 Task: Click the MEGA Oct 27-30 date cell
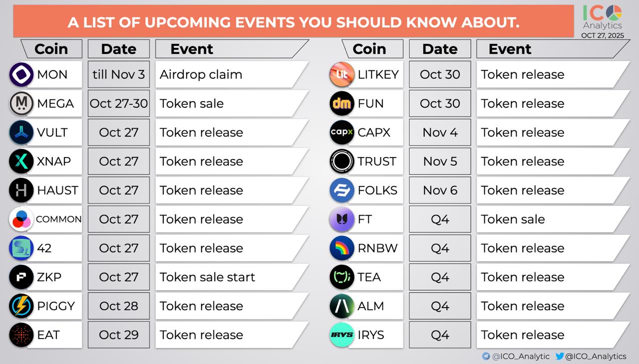(x=119, y=104)
